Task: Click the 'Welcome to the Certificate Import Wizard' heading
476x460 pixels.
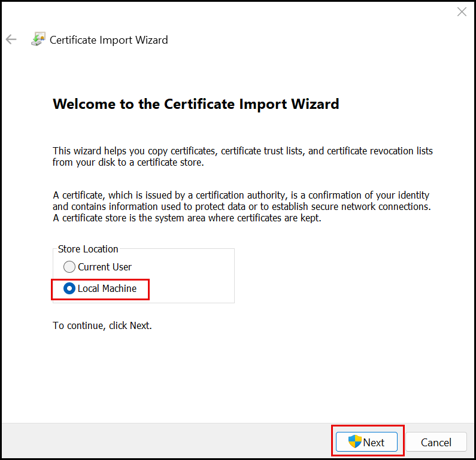Action: tap(196, 104)
